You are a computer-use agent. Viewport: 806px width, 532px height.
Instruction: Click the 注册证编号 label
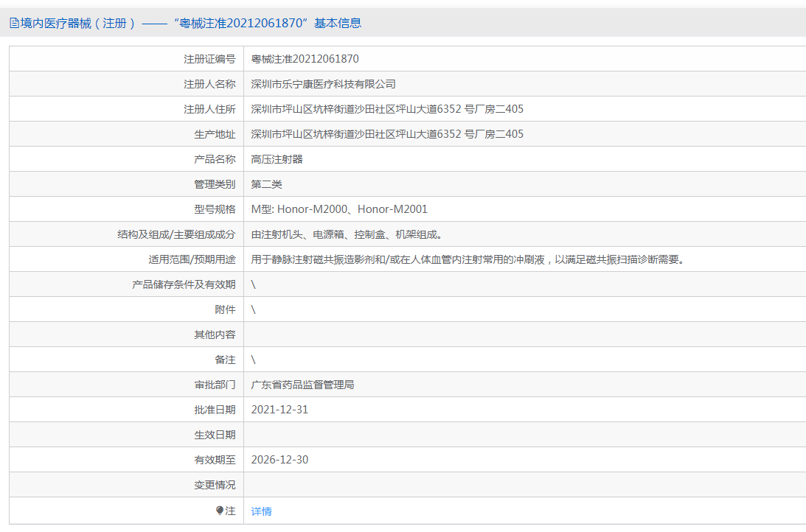[209, 59]
